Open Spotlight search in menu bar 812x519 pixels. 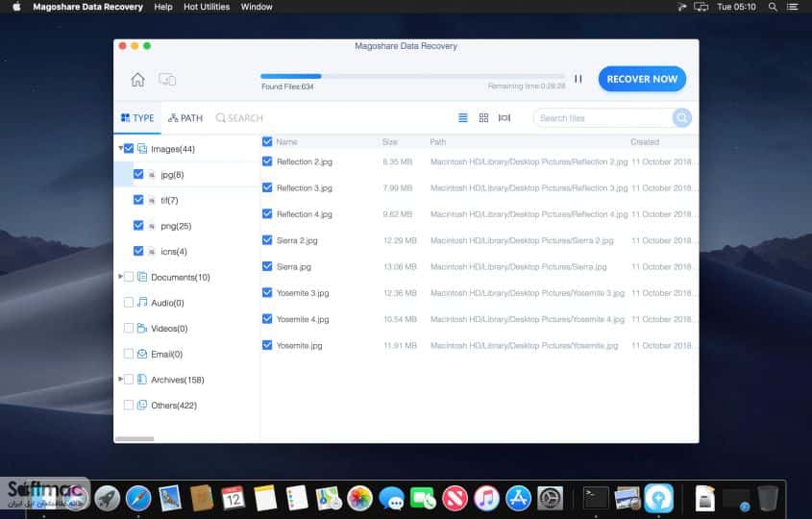[773, 7]
